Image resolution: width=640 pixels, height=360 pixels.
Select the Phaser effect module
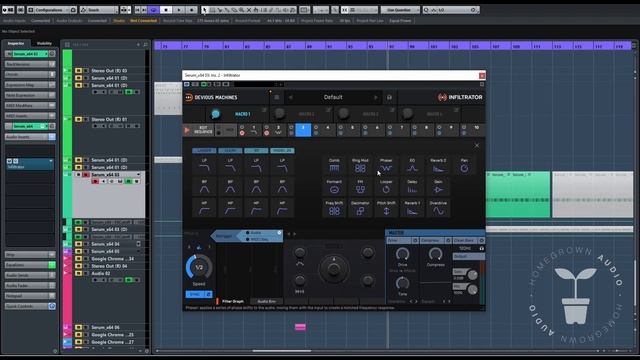pyautogui.click(x=386, y=166)
